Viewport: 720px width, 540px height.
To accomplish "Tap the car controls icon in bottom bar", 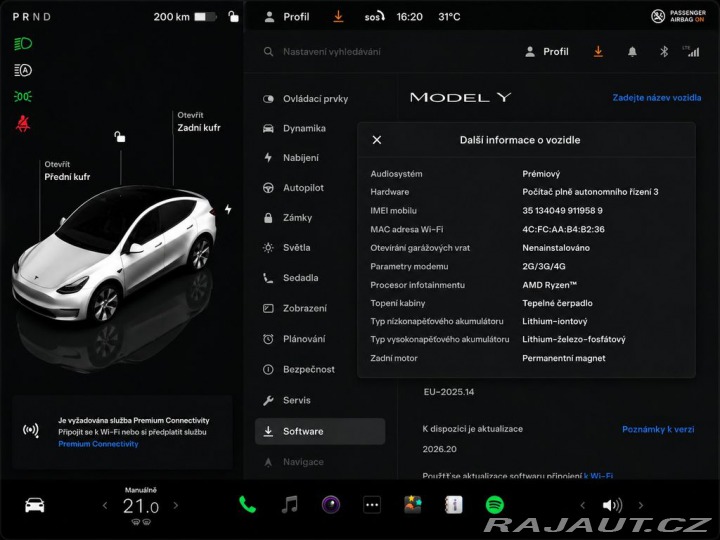I will tap(34, 505).
